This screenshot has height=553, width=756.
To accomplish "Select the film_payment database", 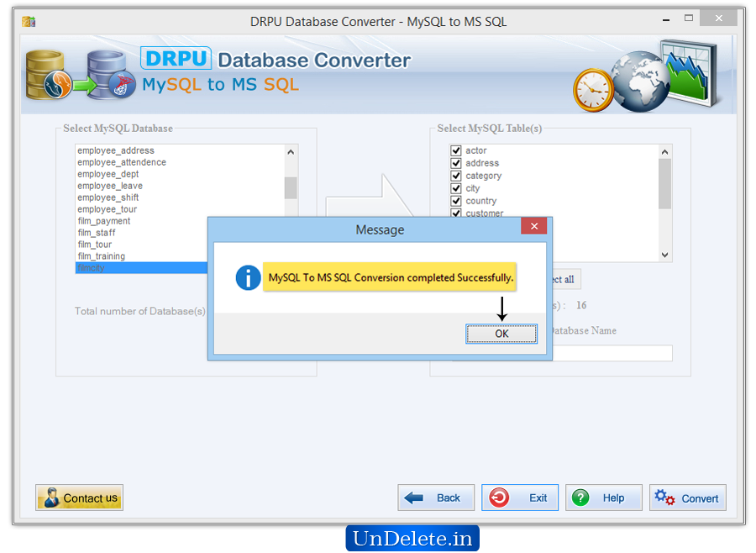I will pyautogui.click(x=103, y=221).
